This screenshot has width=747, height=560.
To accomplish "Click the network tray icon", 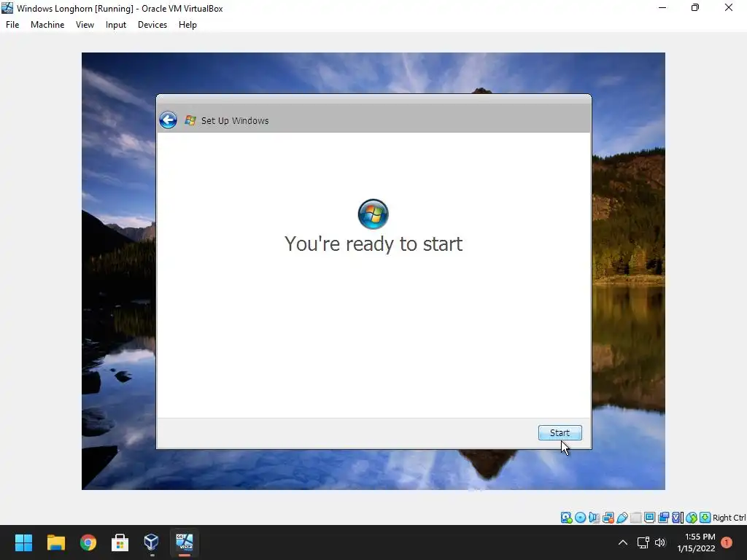I will point(643,542).
